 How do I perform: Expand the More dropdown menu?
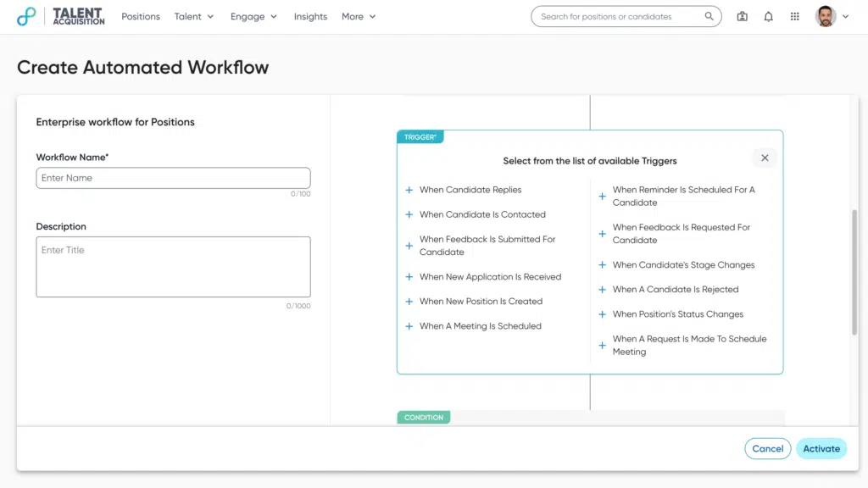pyautogui.click(x=359, y=16)
